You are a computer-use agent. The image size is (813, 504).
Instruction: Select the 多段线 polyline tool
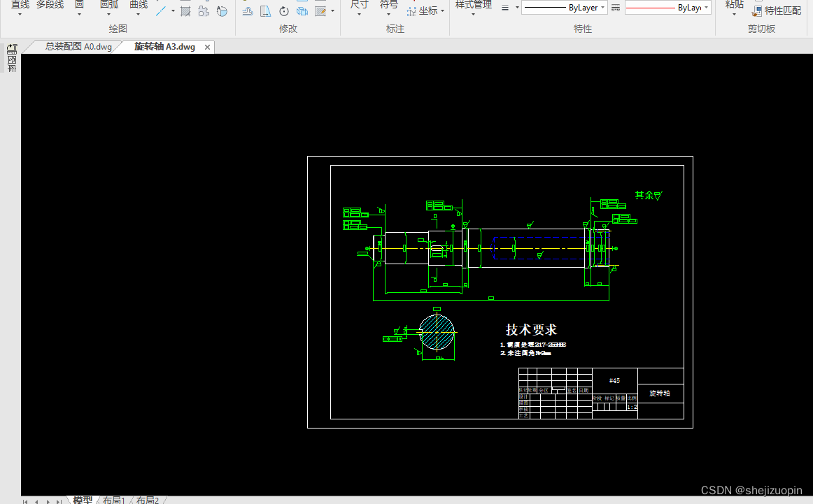pos(50,6)
